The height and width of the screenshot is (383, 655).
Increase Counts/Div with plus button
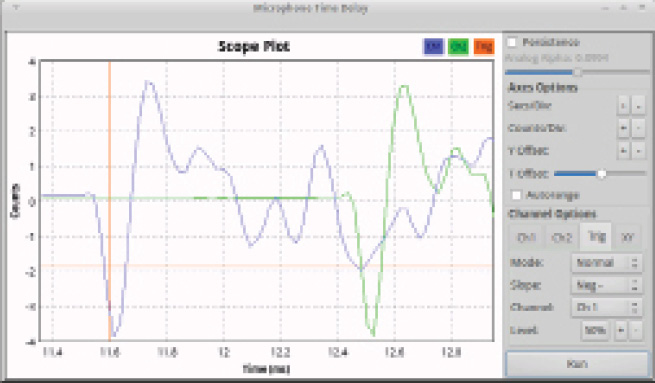pos(623,128)
